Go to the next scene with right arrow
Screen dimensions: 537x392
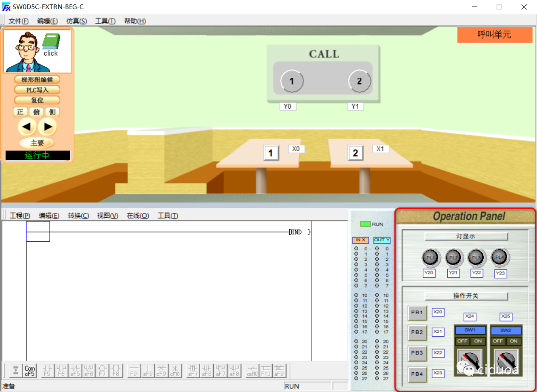point(48,127)
